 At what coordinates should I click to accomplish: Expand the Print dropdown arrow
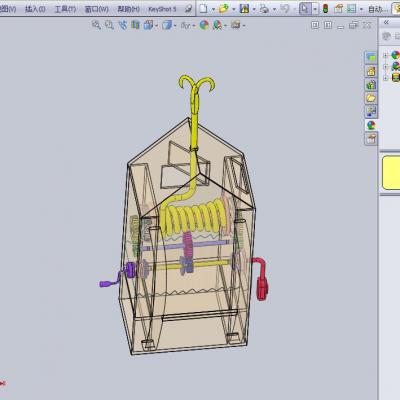tap(274, 9)
